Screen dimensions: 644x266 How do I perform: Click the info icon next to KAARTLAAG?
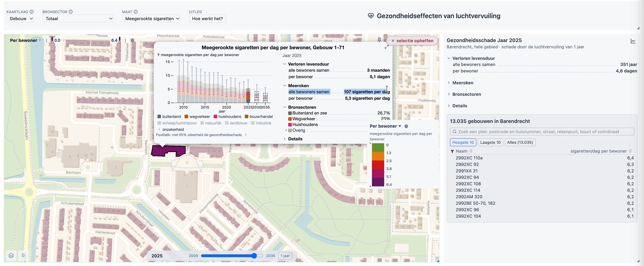pyautogui.click(x=32, y=12)
